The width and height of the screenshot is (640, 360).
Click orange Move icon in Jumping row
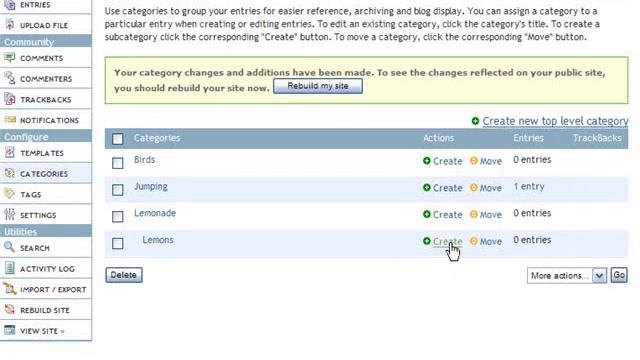474,188
